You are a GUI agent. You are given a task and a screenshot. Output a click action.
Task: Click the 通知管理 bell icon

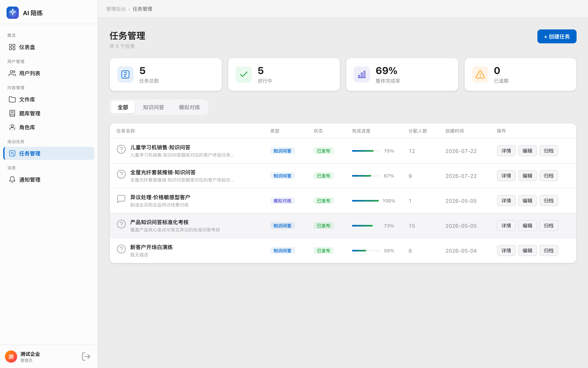pyautogui.click(x=12, y=179)
